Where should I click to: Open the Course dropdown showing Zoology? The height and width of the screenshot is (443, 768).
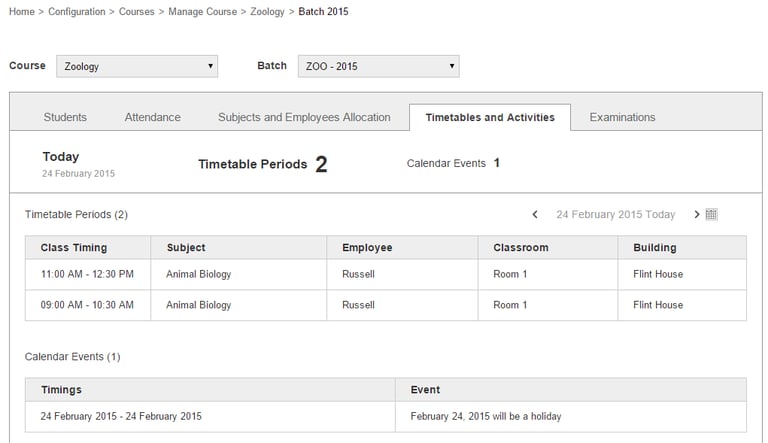pos(137,67)
